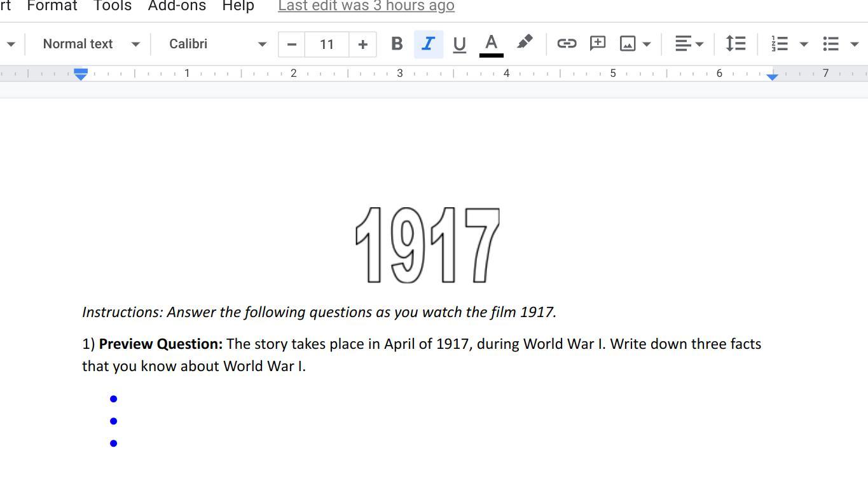This screenshot has width=868, height=488.
Task: Open the text color picker
Action: (x=491, y=44)
